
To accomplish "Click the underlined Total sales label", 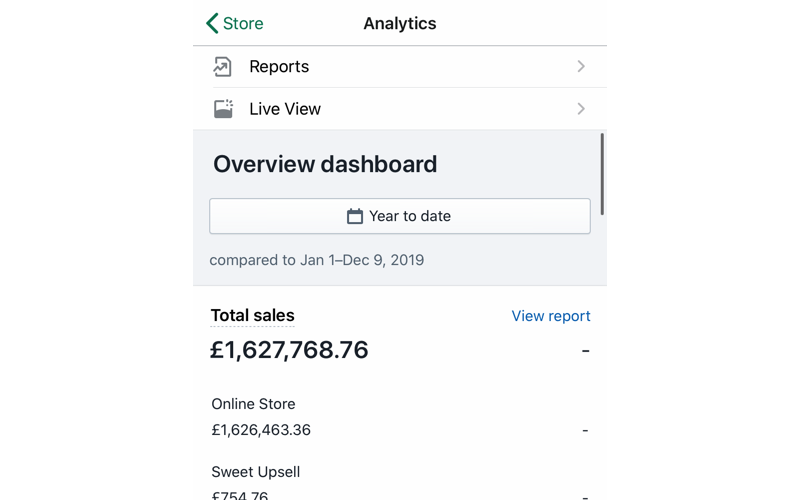I will (x=252, y=316).
